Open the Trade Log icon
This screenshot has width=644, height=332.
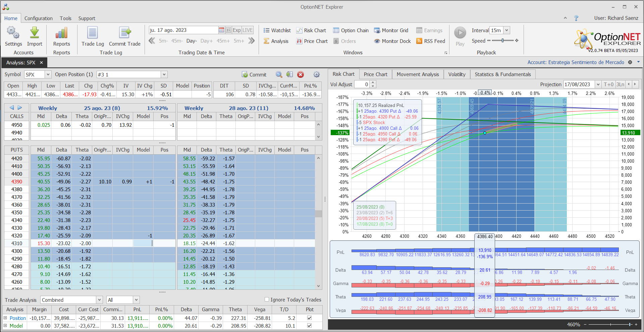(x=93, y=33)
